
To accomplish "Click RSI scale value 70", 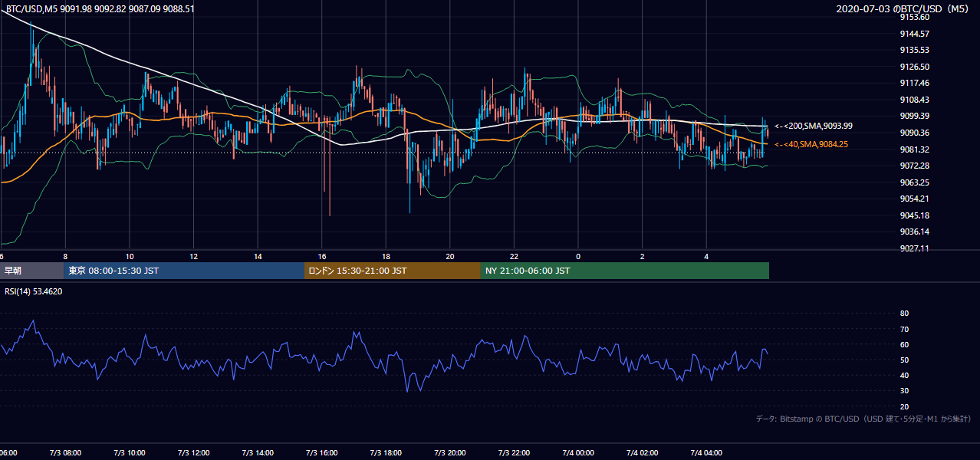I will click(x=904, y=329).
